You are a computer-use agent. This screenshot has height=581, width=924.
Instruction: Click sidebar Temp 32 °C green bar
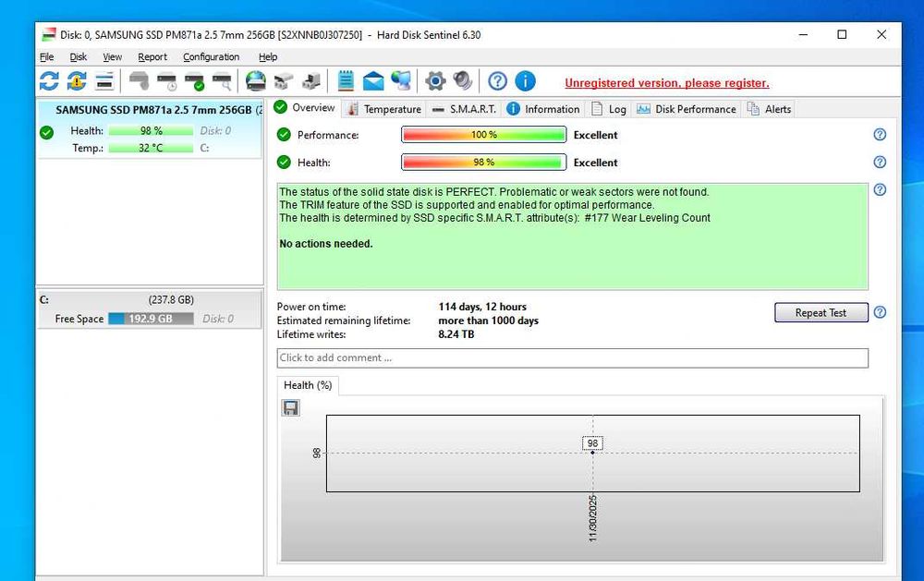[151, 148]
